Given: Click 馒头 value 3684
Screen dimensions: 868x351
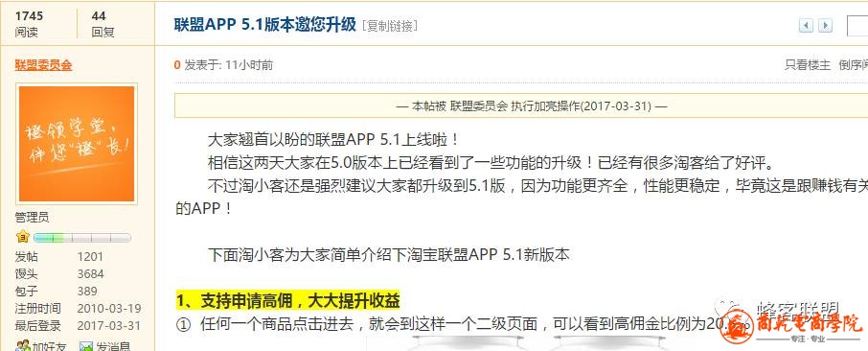Looking at the screenshot, I should point(91,274).
